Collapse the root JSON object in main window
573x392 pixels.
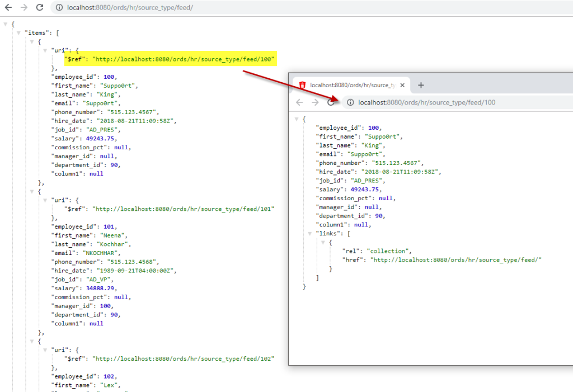tap(6, 24)
